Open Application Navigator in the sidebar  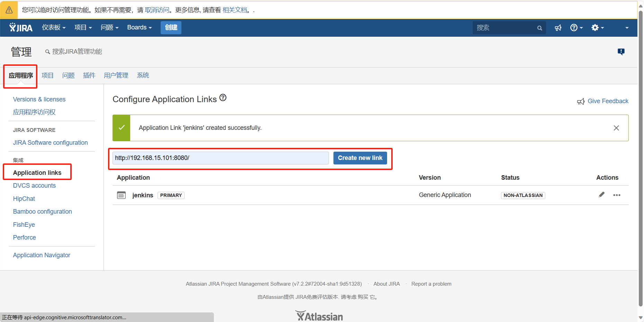42,255
